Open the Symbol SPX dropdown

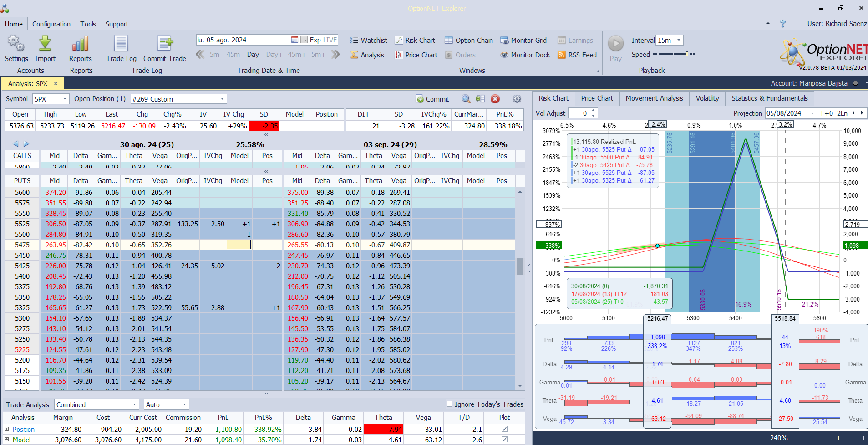[x=65, y=99]
